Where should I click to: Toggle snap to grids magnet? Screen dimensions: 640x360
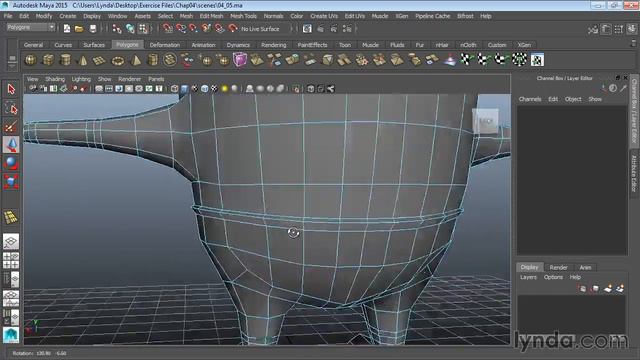point(168,29)
